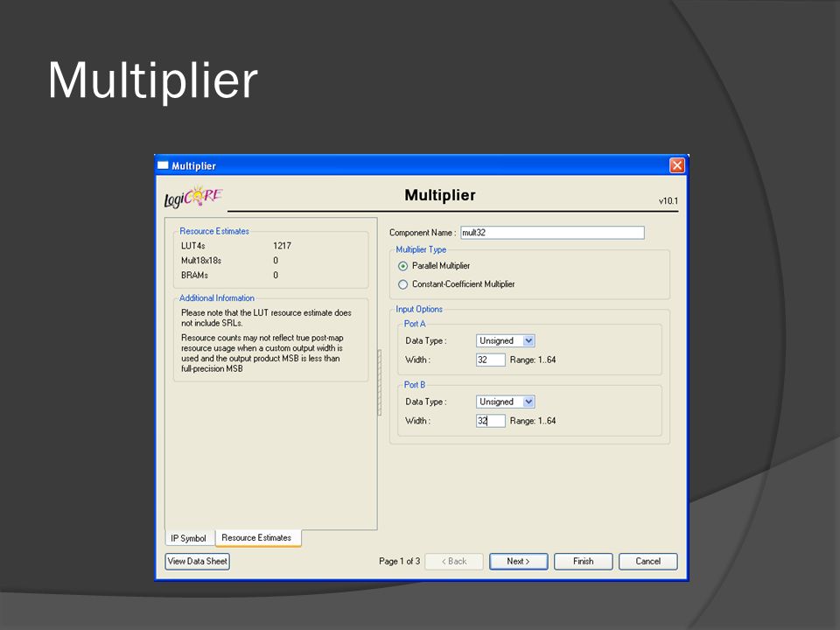Switch to the IP Symbol tab

coord(189,538)
